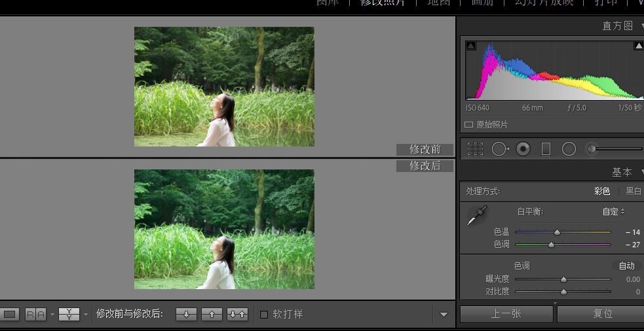Click 自动 tone button

627,266
